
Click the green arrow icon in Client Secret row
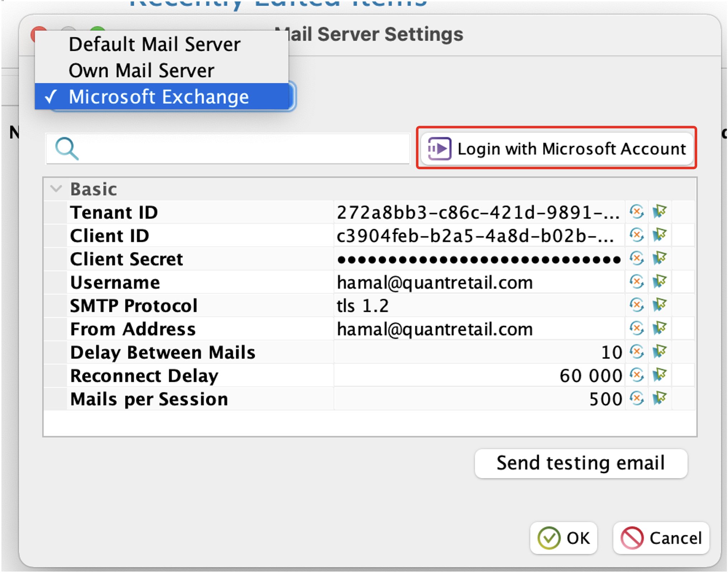click(660, 259)
